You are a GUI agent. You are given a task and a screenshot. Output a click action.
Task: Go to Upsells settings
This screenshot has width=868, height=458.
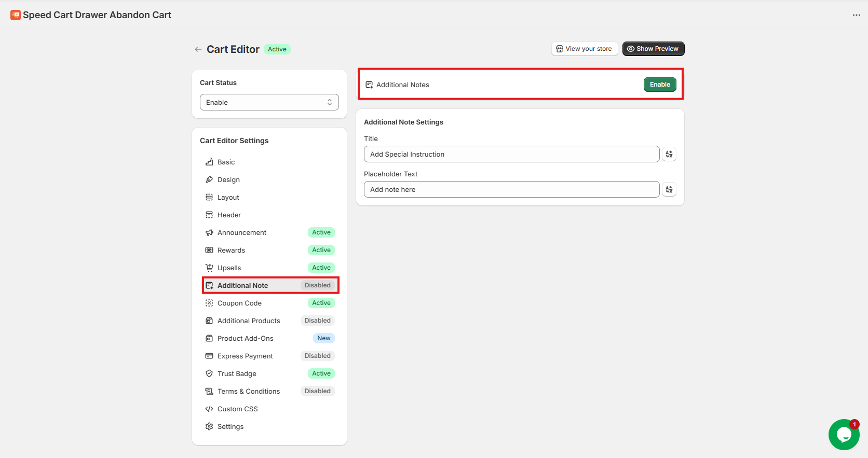[x=229, y=268]
